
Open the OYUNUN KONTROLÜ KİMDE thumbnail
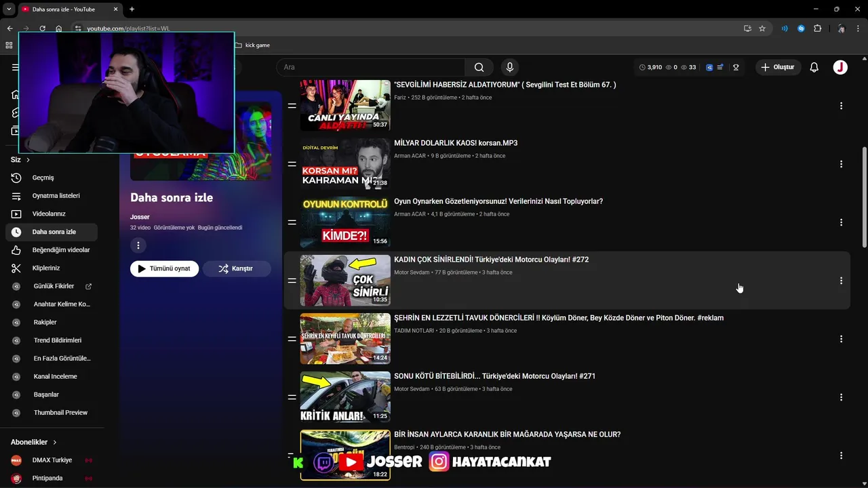click(345, 222)
